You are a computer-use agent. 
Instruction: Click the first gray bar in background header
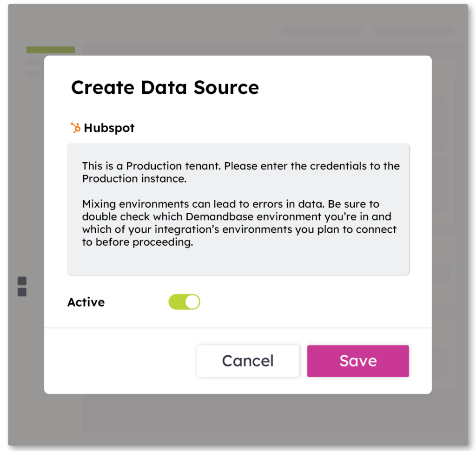click(323, 31)
